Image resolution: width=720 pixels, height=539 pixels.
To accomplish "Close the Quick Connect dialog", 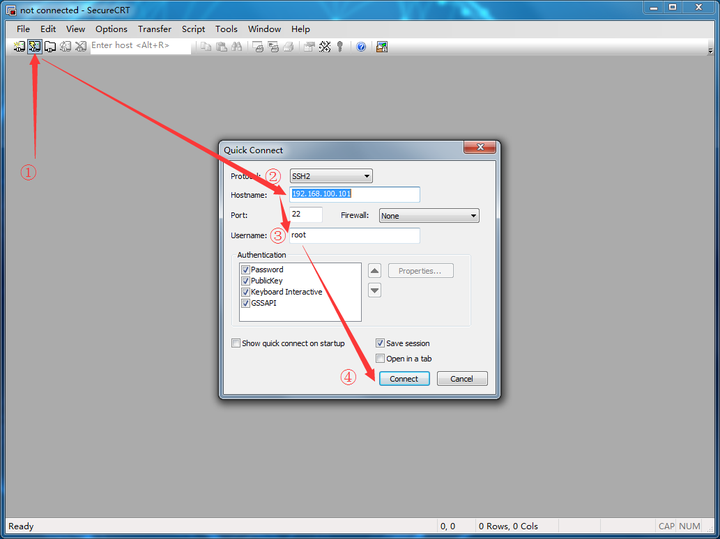I will (480, 147).
